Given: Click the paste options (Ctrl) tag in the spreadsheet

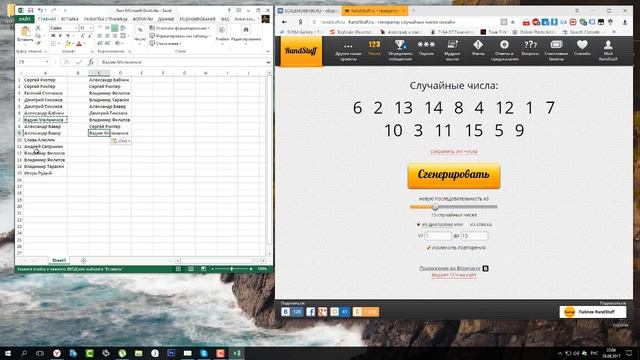Looking at the screenshot, I should click(121, 141).
